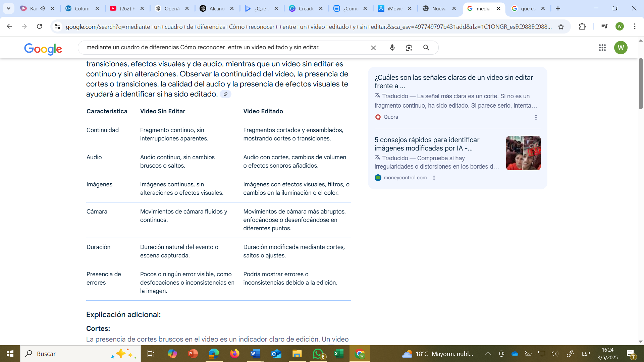Open Chrome three-dot menu
Viewport: 644px width, 362px height.
pos(635,26)
